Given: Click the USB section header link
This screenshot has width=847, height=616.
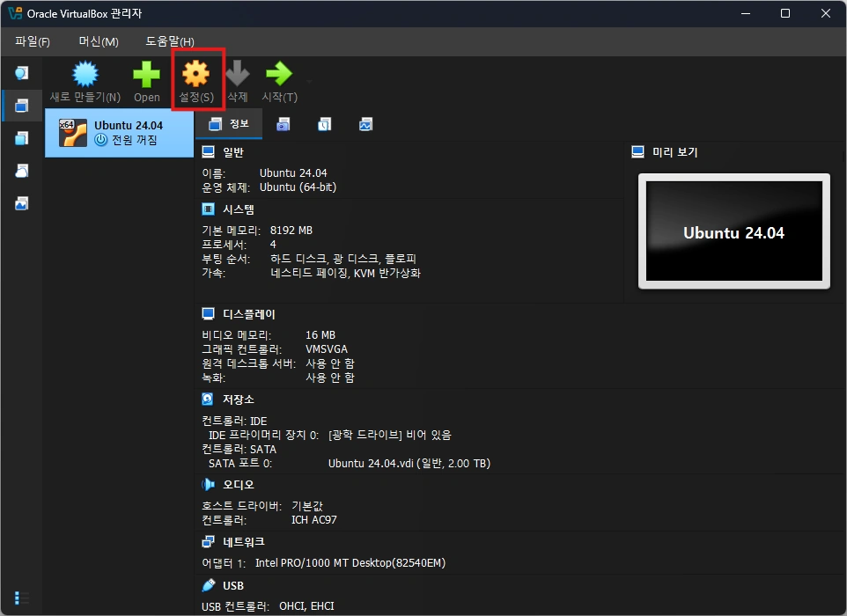Looking at the screenshot, I should point(233,586).
